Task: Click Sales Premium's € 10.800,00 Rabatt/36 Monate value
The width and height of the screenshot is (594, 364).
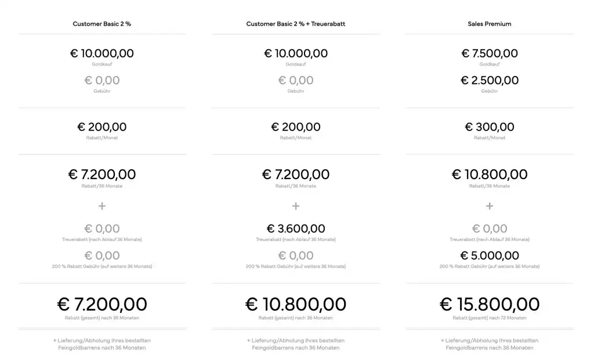Action: pos(490,174)
